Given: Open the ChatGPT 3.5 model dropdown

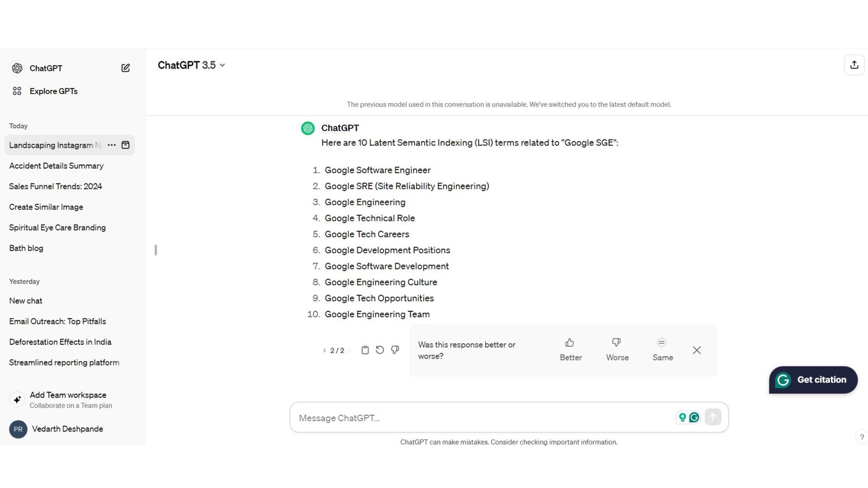Looking at the screenshot, I should [191, 65].
